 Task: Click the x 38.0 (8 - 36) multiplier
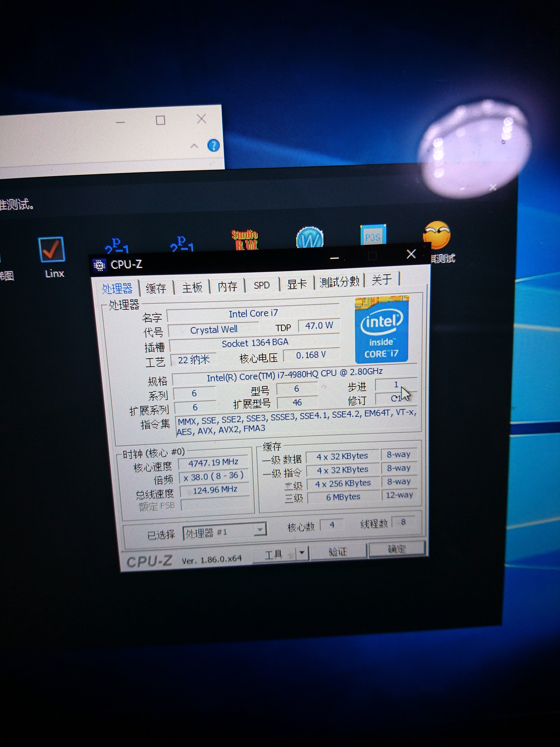click(214, 476)
